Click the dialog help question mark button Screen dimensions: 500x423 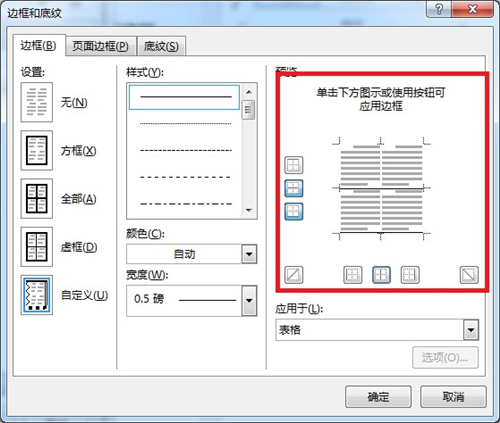coord(439,9)
